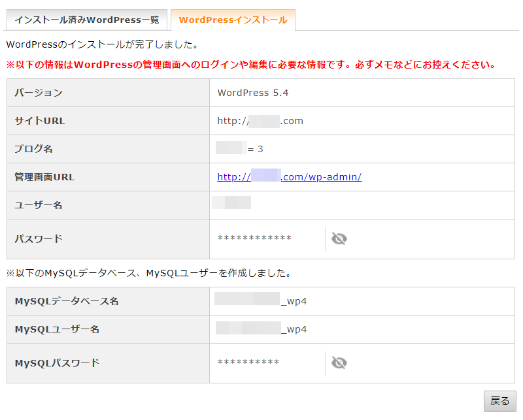
Task: Click the MySQLユーザー名 row label
Action: (57, 329)
